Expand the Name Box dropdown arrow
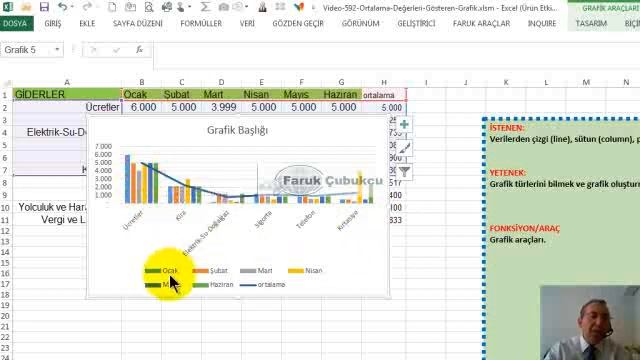This screenshot has width=640, height=360. click(x=57, y=50)
